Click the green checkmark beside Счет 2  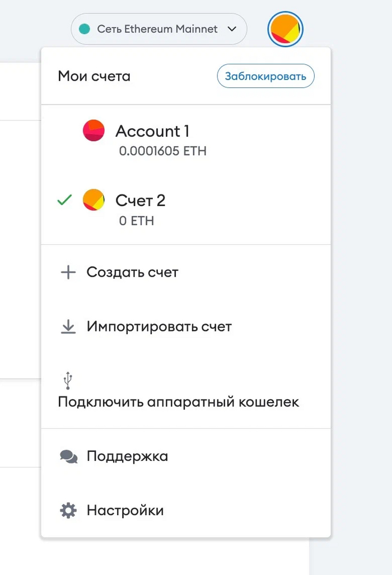click(65, 200)
